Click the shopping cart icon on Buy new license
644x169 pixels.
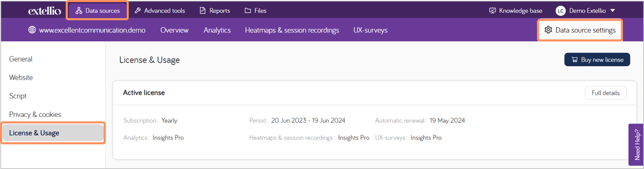574,60
